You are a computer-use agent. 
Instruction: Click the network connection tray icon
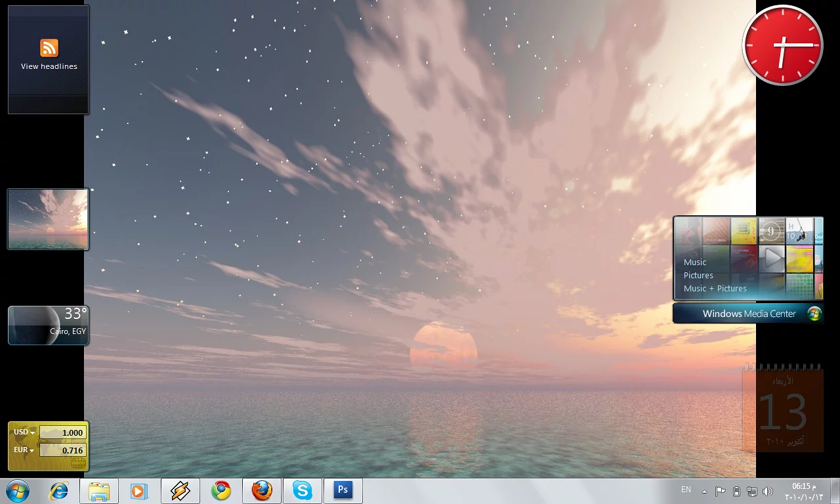(x=752, y=492)
